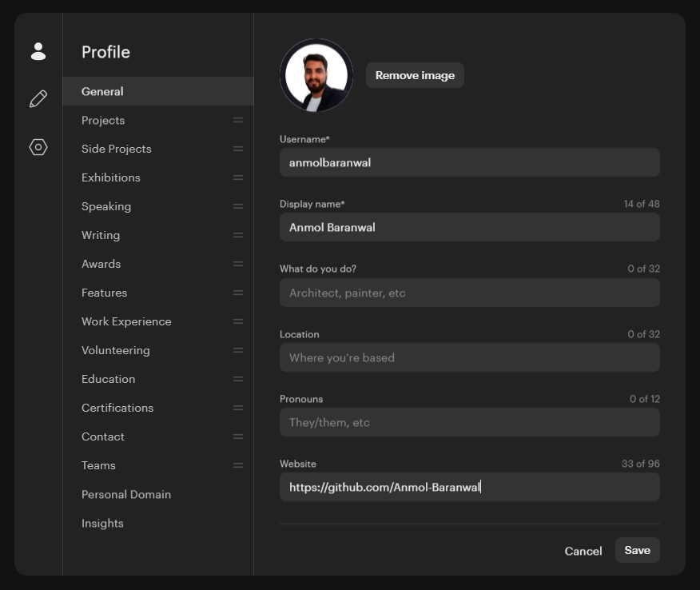
Task: Open the Awards section
Action: tap(158, 264)
